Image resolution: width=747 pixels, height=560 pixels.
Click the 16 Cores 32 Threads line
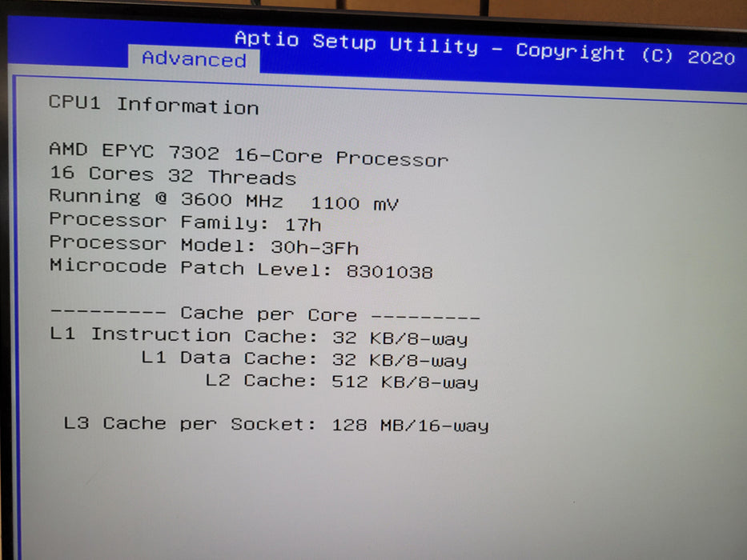point(173,176)
